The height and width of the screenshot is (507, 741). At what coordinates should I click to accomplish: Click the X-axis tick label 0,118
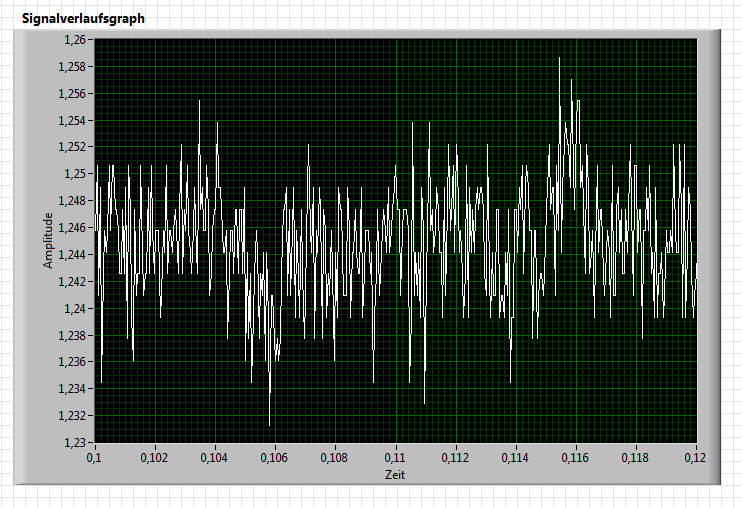[x=635, y=457]
